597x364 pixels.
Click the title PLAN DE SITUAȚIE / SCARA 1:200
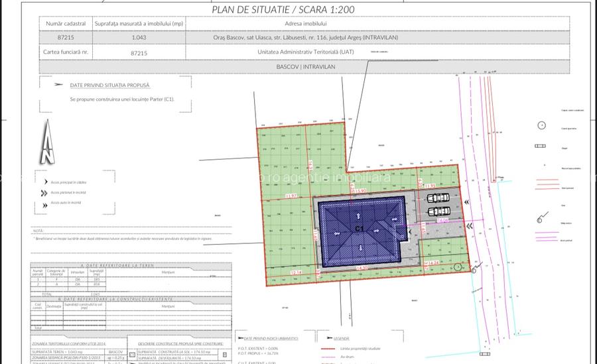[283, 9]
